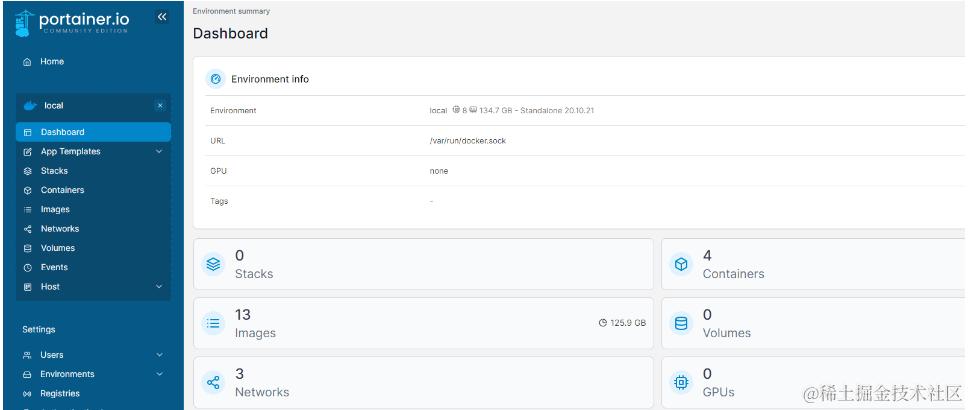Open the 0 Volumes dashboard tile
Screen dimensions: 969x410
tap(815, 323)
